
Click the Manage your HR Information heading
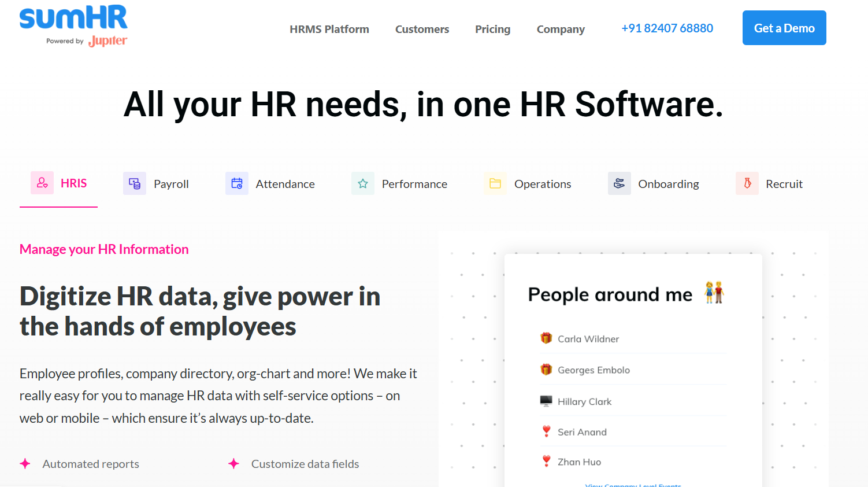click(x=104, y=249)
